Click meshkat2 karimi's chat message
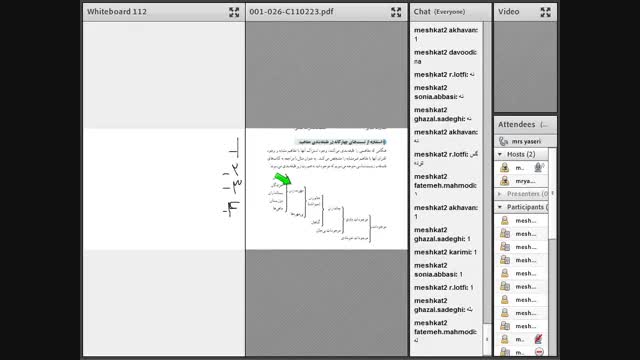This screenshot has width=640, height=360. click(x=445, y=252)
